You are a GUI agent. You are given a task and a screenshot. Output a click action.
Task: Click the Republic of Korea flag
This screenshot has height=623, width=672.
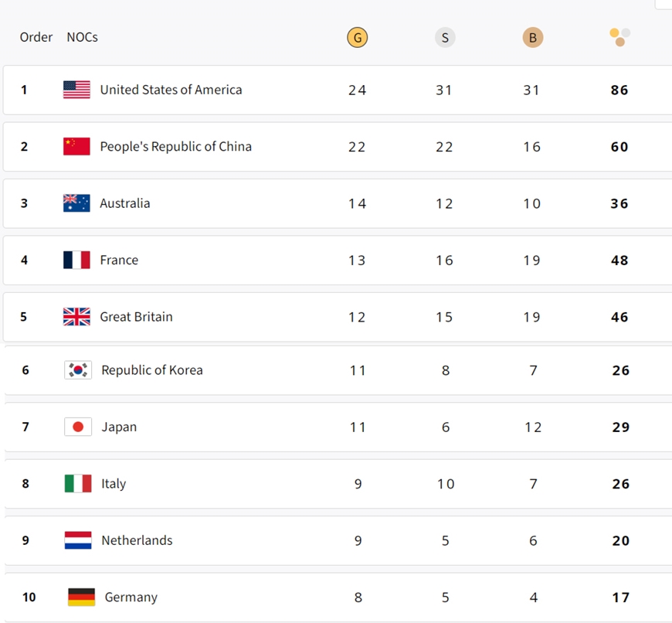point(78,370)
